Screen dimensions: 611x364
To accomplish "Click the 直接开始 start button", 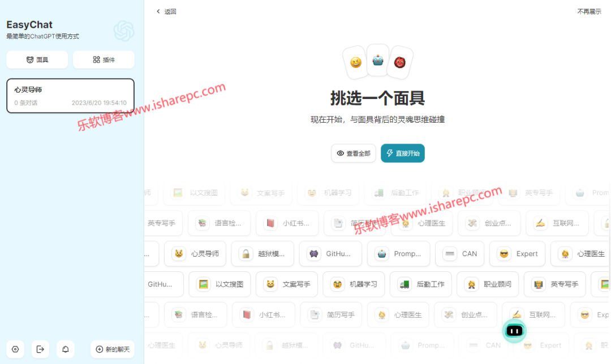I will tap(403, 153).
